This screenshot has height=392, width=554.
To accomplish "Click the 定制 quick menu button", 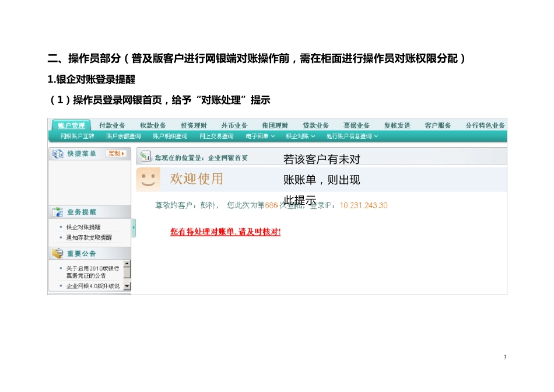I will pyautogui.click(x=116, y=153).
